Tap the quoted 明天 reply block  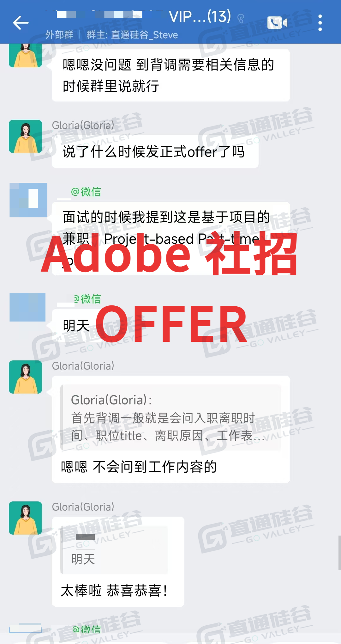114,550
